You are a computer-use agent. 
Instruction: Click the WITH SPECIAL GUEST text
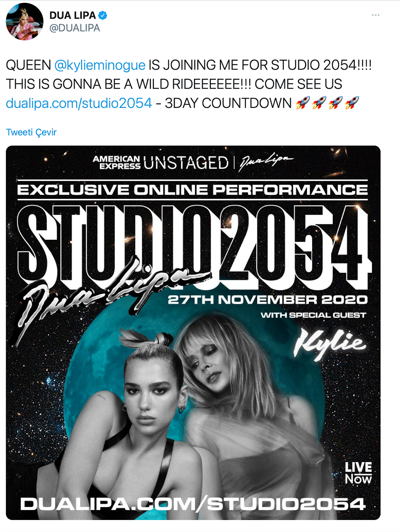(313, 315)
